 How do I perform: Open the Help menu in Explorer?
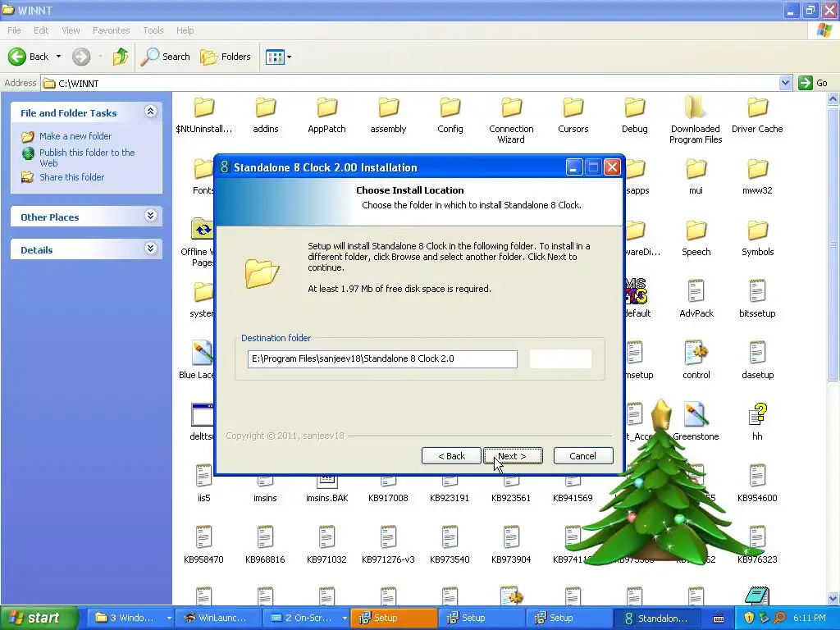(185, 30)
